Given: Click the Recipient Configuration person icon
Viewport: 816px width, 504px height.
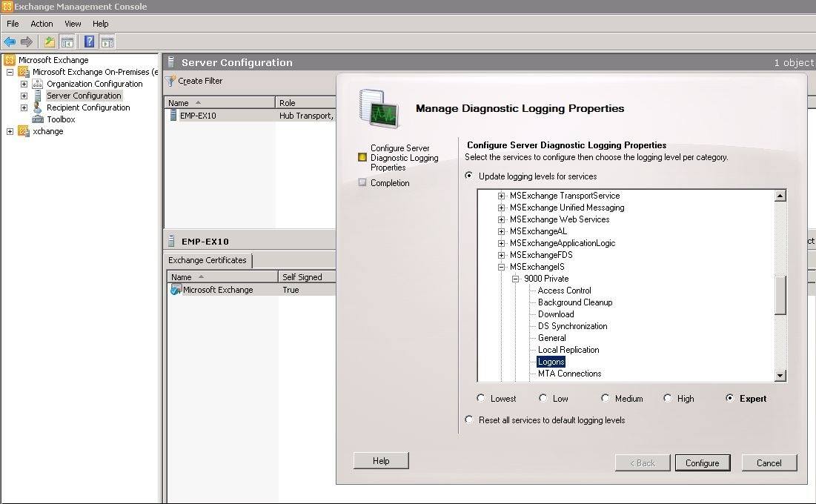Looking at the screenshot, I should coord(38,107).
